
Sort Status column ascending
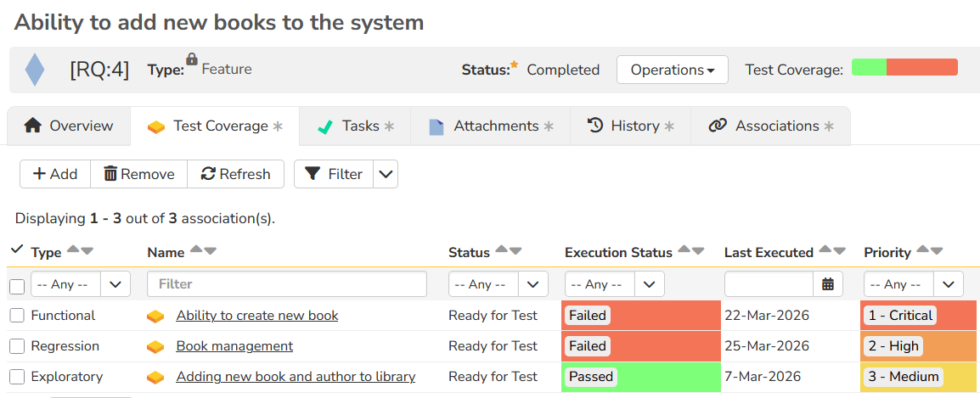501,250
